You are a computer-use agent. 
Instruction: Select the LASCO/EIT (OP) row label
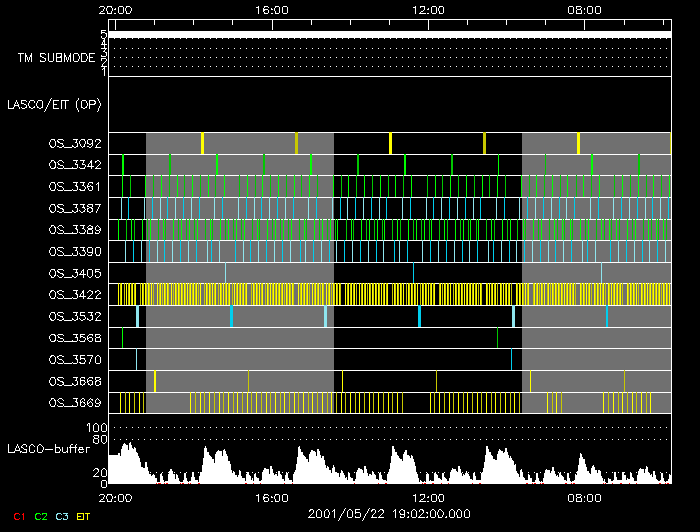point(57,104)
